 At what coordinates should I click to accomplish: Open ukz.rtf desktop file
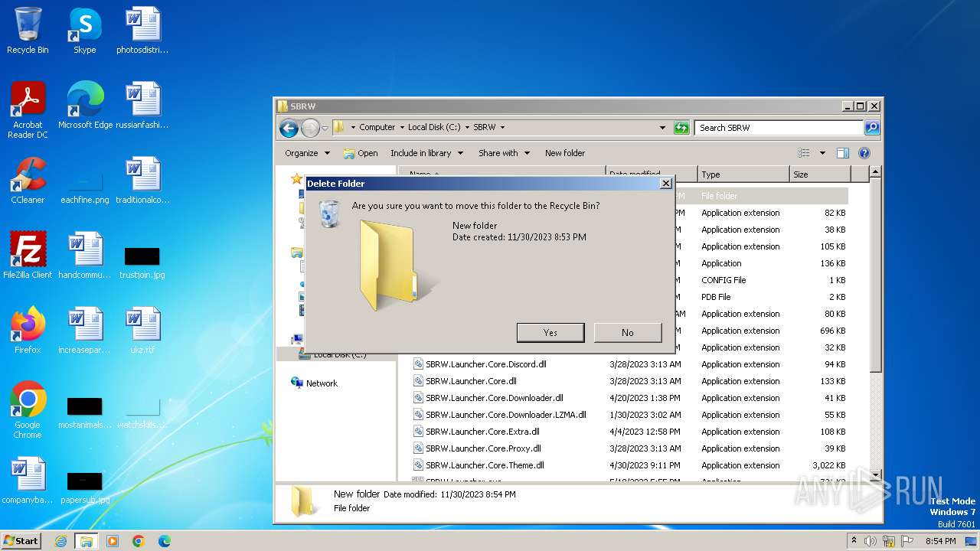coord(142,331)
